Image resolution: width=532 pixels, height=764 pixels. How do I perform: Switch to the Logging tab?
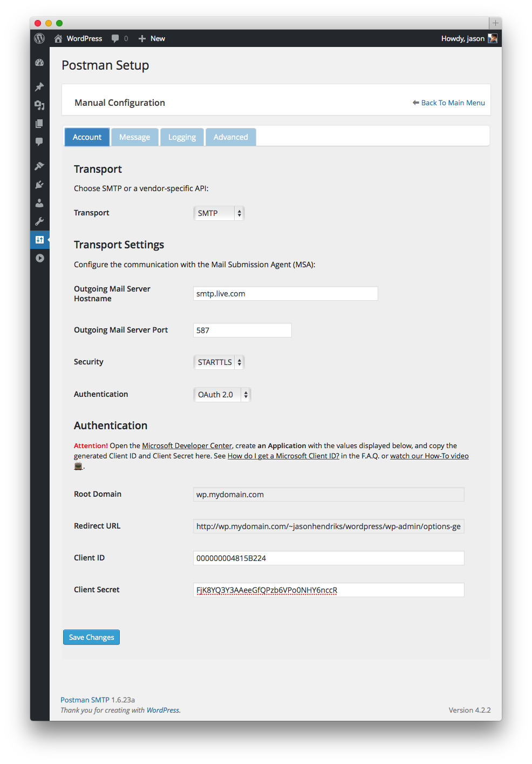(182, 137)
